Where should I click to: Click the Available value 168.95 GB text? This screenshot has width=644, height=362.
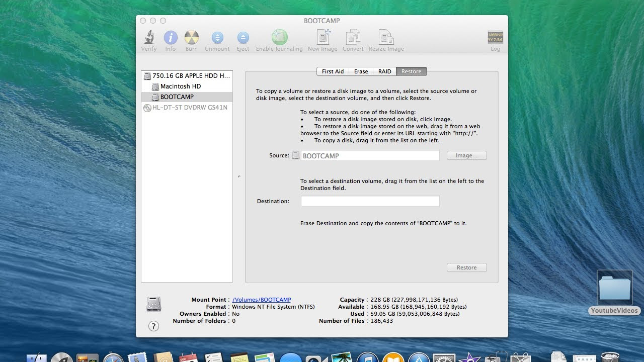(x=418, y=307)
